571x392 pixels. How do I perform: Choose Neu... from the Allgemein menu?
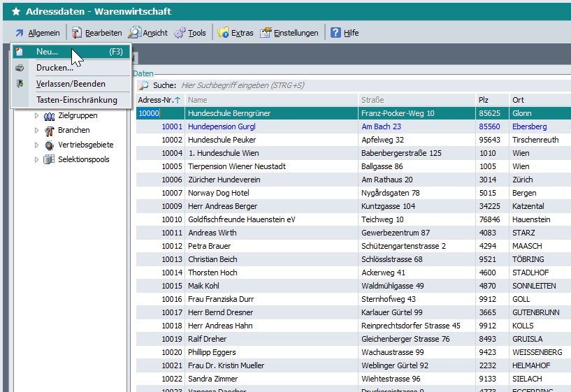pos(48,52)
